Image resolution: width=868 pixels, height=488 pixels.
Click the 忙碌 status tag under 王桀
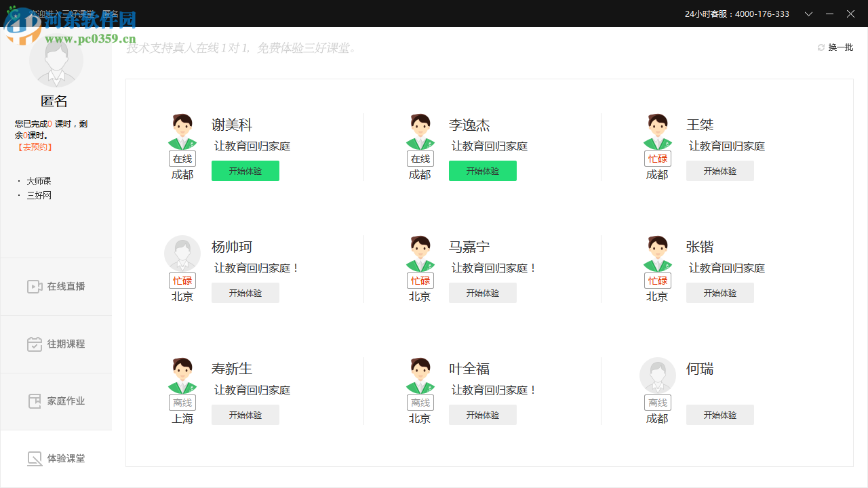coord(657,158)
